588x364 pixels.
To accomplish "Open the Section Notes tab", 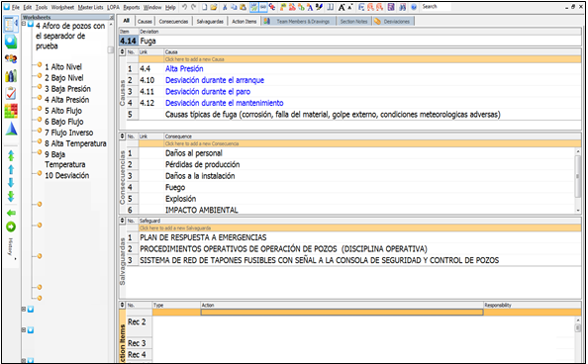I will (x=353, y=22).
